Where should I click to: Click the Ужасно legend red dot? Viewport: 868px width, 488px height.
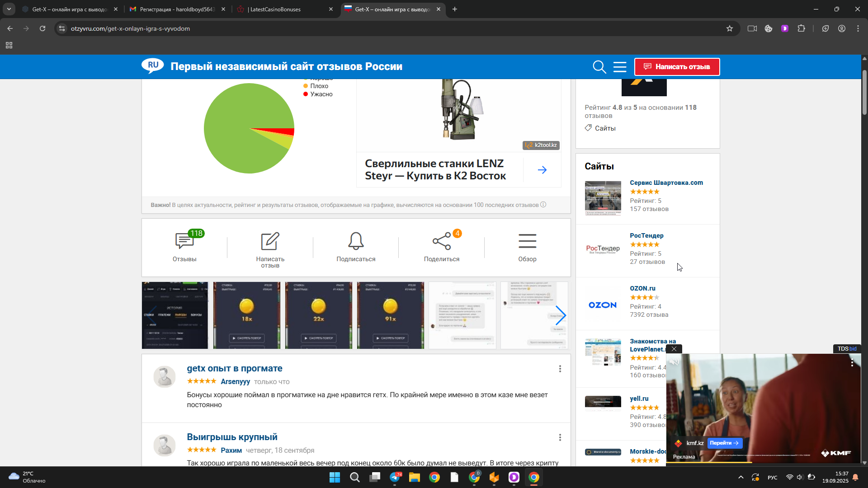tap(306, 94)
